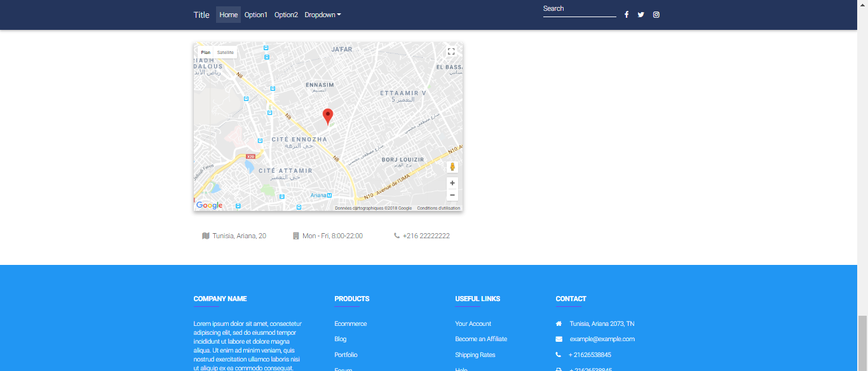Viewport: 868px width, 371px height.
Task: Open Your Account footer link
Action: tap(473, 324)
